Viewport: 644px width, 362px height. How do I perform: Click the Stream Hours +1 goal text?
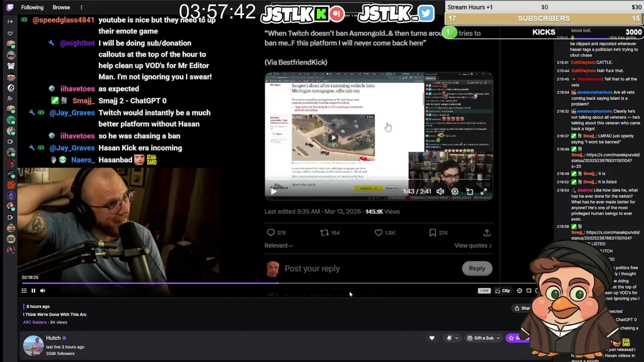tap(470, 7)
